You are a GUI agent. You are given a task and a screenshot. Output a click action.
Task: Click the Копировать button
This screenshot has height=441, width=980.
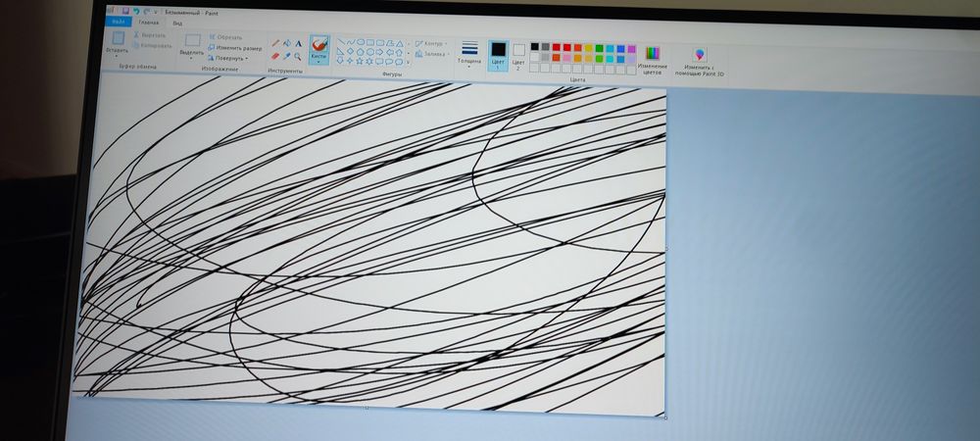coord(152,46)
